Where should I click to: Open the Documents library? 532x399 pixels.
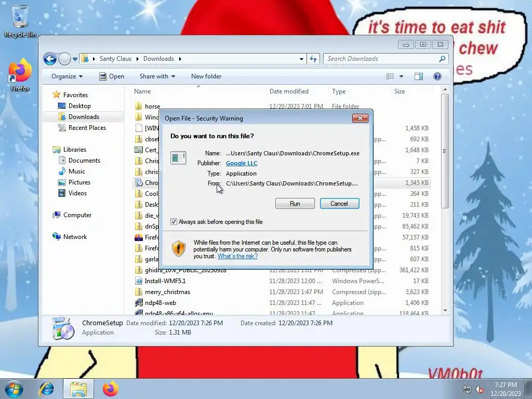84,161
